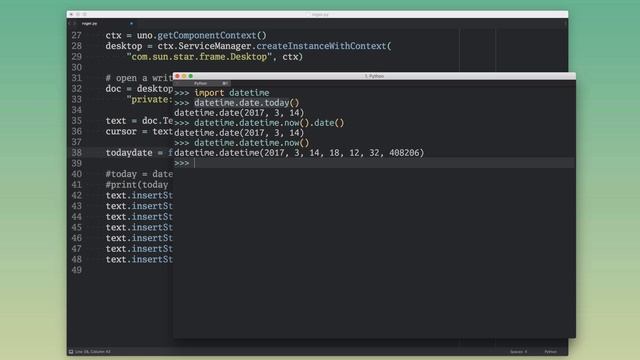
Task: Minimize the terminal window with the yellow button
Action: click(184, 76)
